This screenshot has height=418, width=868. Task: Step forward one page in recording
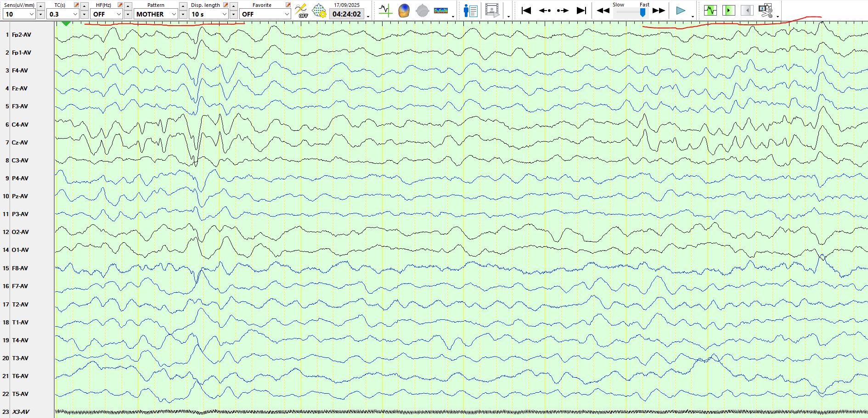563,10
